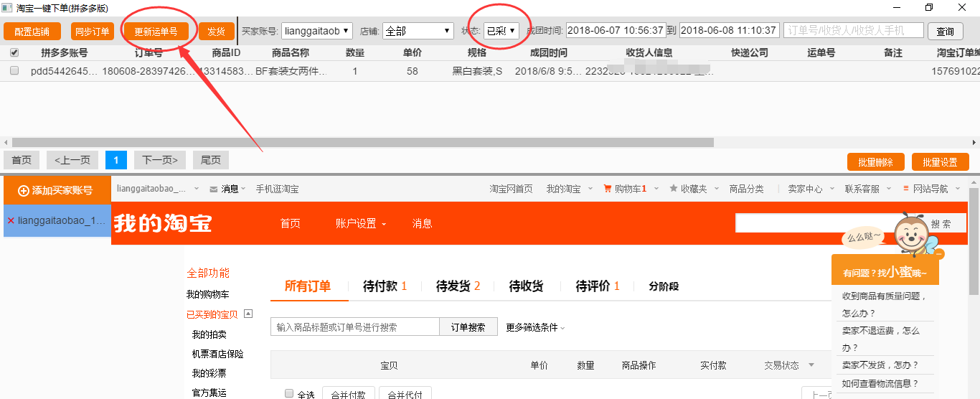Screen dimensions: 980x399
Task: Select the 待付款 tab
Action: pyautogui.click(x=385, y=286)
